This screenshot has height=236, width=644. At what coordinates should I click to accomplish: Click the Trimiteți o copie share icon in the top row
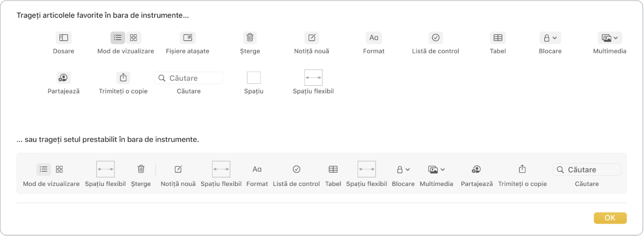coord(123,78)
